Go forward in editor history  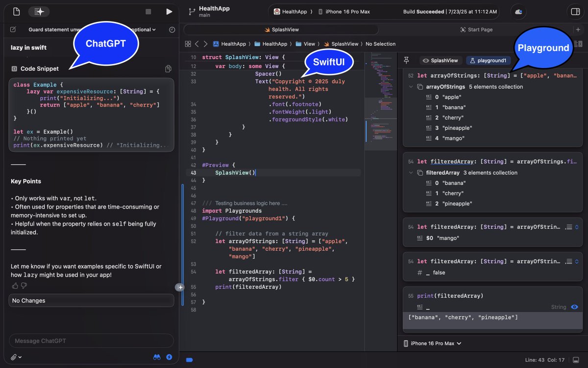pos(205,44)
